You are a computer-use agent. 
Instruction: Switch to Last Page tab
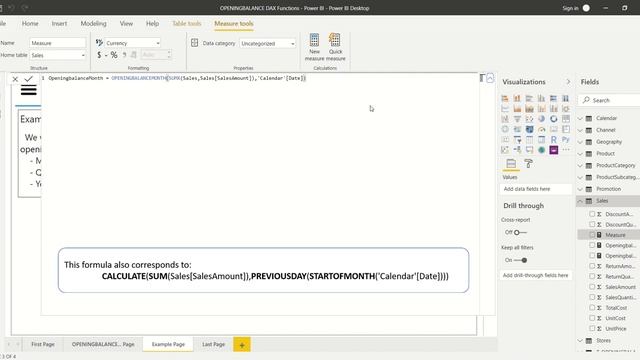click(213, 344)
